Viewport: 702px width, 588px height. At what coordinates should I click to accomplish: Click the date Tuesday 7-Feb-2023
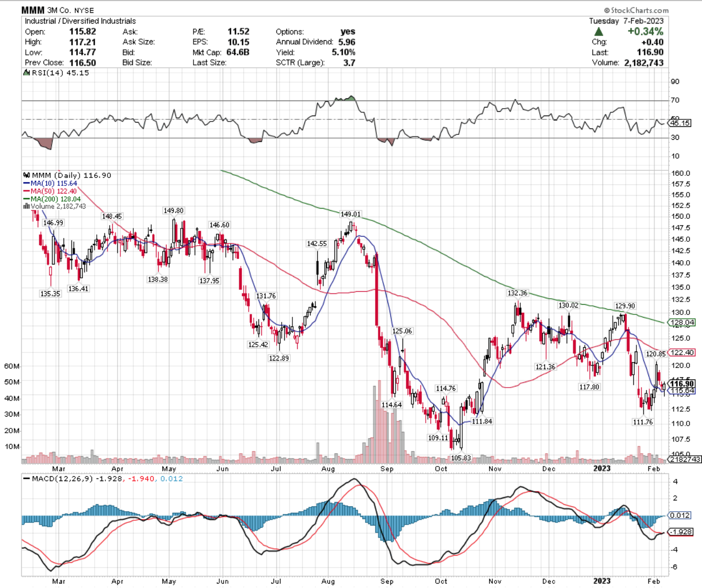626,21
